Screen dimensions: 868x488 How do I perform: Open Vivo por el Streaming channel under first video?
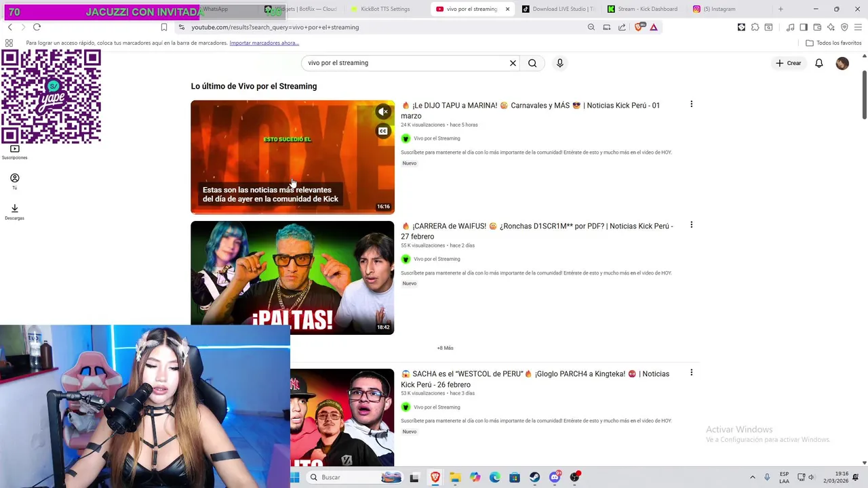click(437, 138)
